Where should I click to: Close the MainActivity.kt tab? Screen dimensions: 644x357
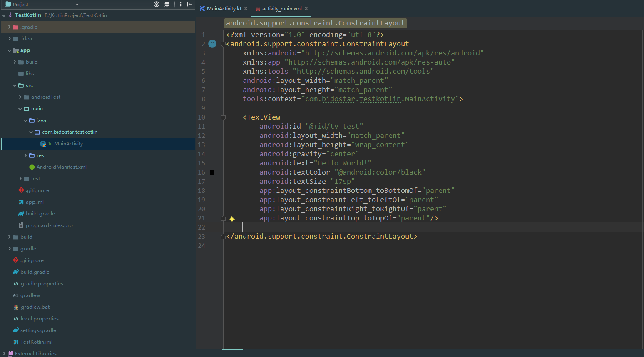[x=246, y=9]
